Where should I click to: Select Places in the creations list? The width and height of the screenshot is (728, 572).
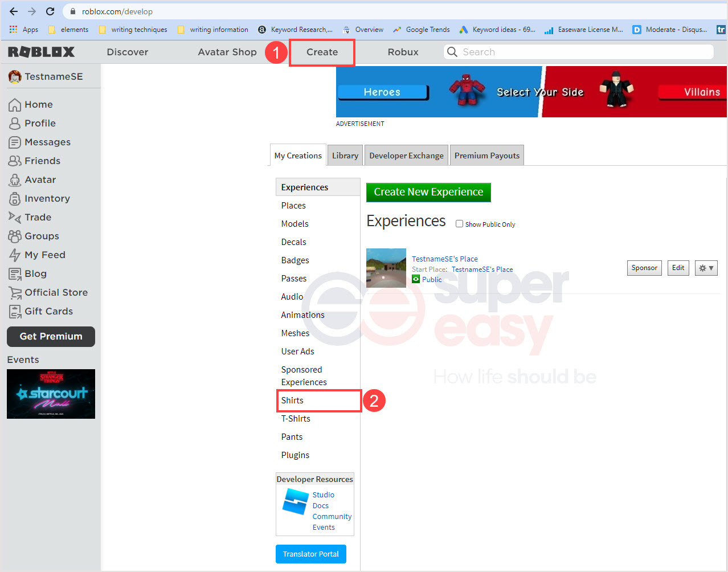point(293,206)
